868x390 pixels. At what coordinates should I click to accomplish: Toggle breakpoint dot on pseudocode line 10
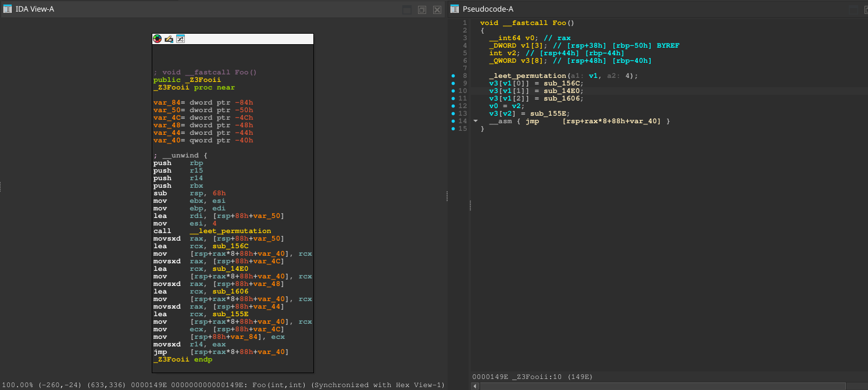[453, 91]
